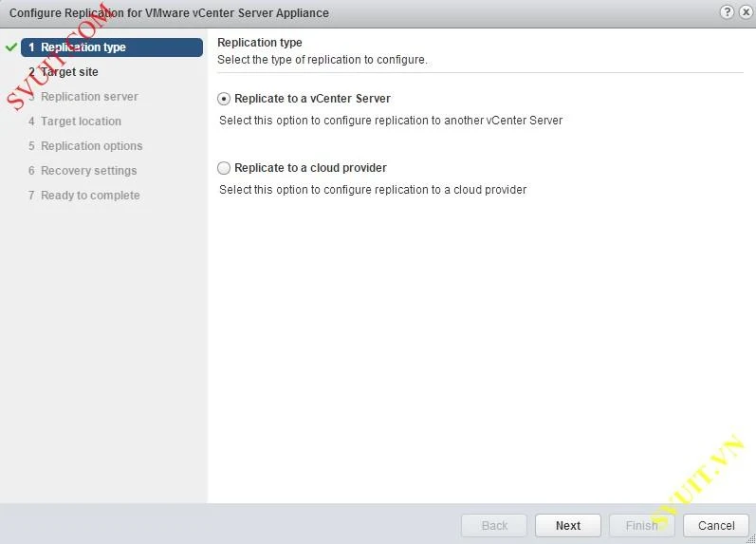Select Replicate to a cloud provider

(x=224, y=168)
